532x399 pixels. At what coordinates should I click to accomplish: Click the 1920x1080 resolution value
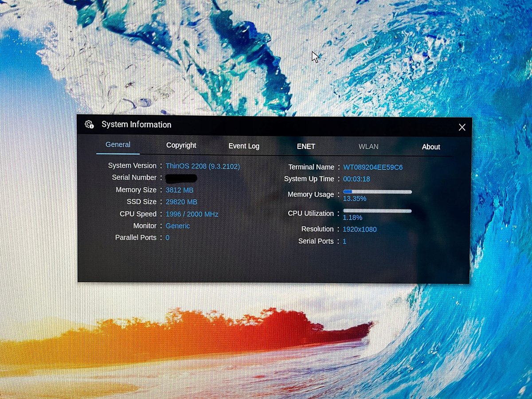[360, 229]
